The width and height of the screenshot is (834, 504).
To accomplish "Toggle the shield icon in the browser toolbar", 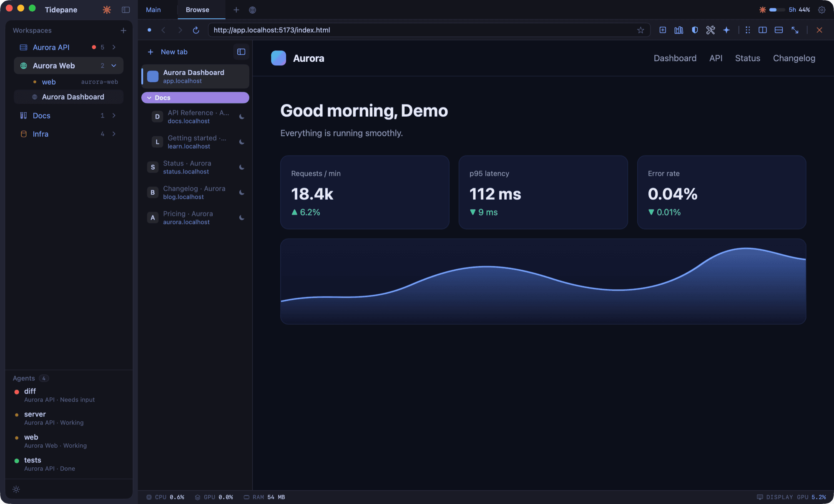I will (695, 30).
